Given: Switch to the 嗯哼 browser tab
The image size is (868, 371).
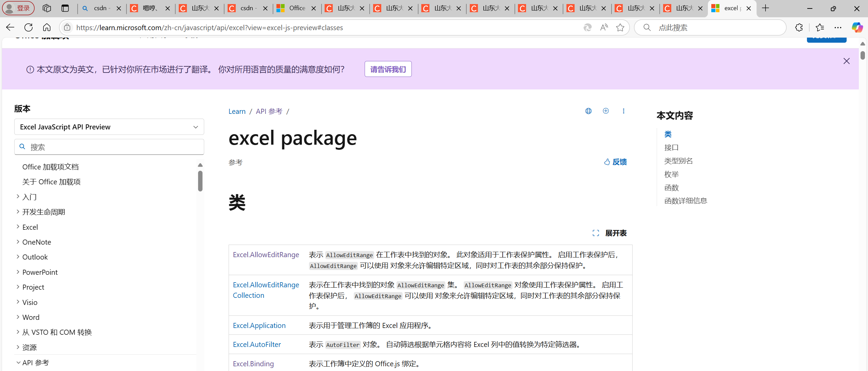Looking at the screenshot, I should 150,8.
